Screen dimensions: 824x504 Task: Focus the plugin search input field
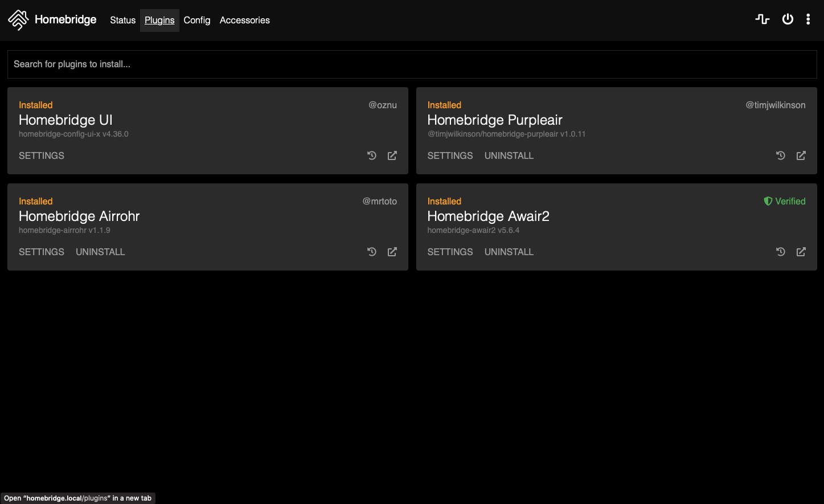click(x=412, y=64)
